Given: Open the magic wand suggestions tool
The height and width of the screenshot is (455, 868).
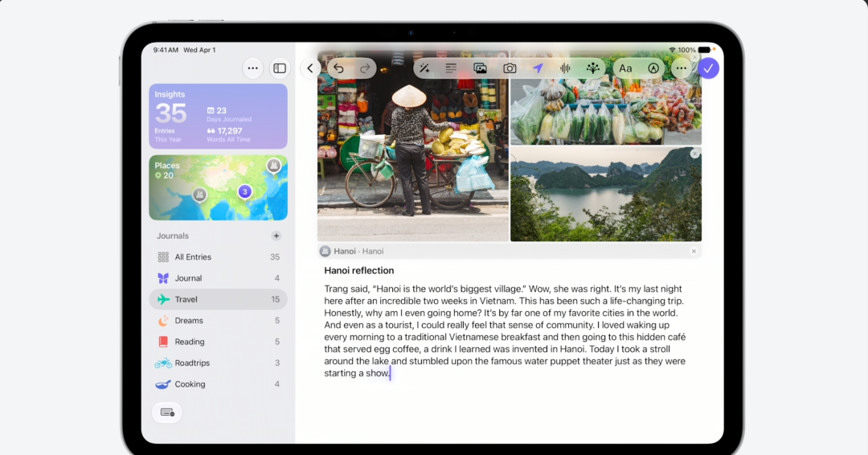Looking at the screenshot, I should (424, 68).
